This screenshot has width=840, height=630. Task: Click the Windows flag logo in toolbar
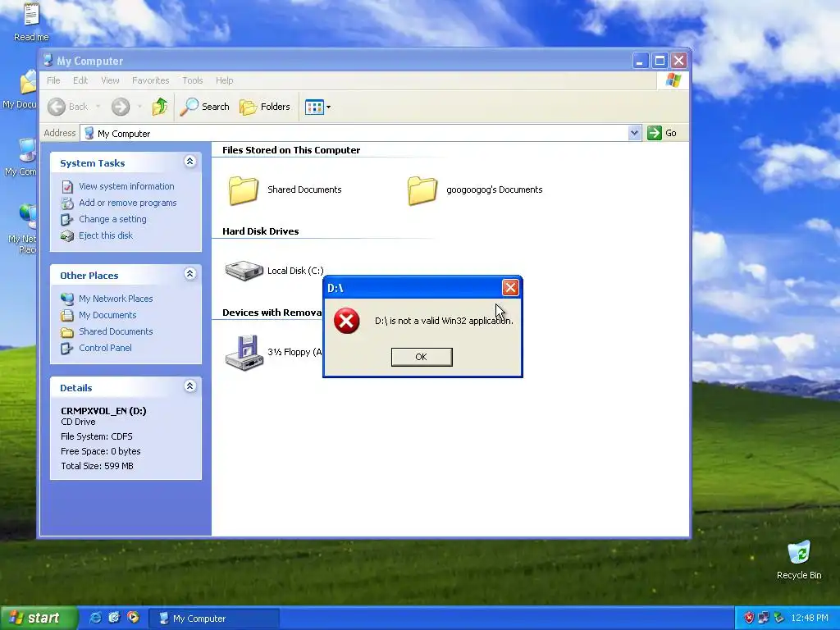point(673,80)
